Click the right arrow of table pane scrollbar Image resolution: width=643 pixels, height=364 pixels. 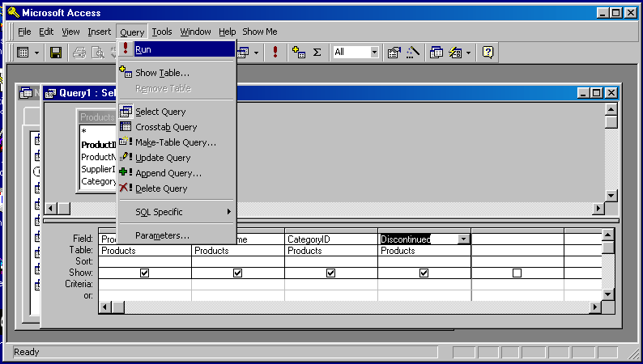[x=598, y=209]
